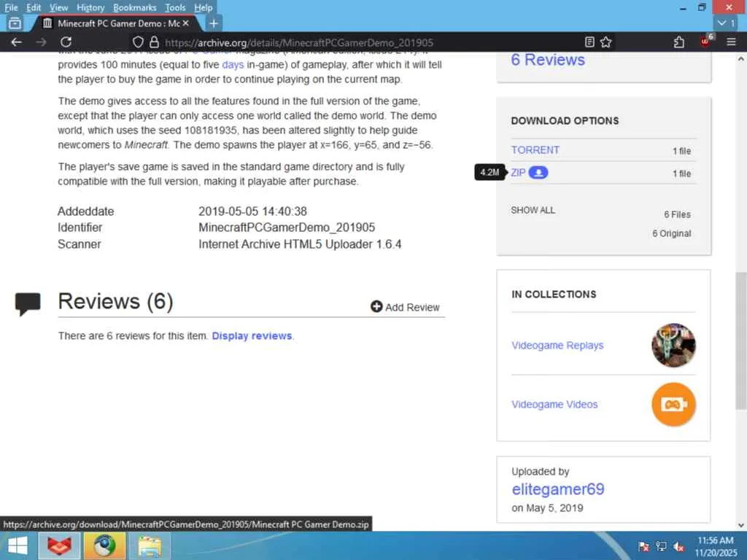Open the orange Videogame Videos collection icon

[x=673, y=404]
